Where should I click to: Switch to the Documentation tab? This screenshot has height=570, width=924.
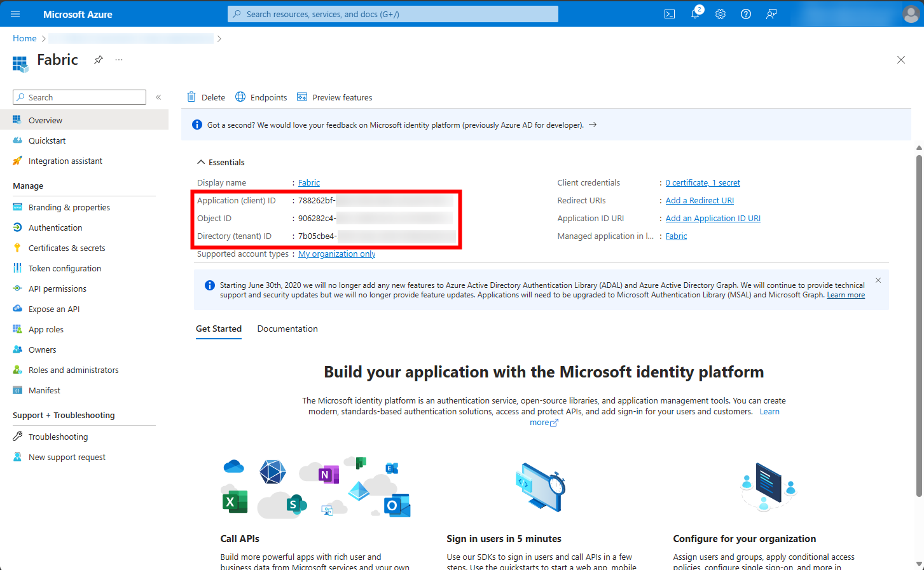[287, 329]
